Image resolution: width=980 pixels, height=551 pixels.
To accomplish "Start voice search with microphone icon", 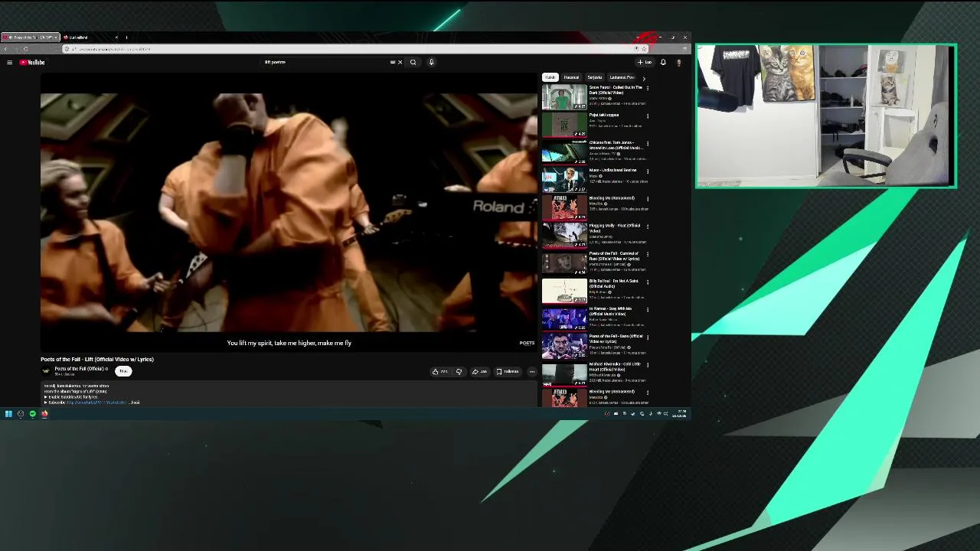I will 431,62.
